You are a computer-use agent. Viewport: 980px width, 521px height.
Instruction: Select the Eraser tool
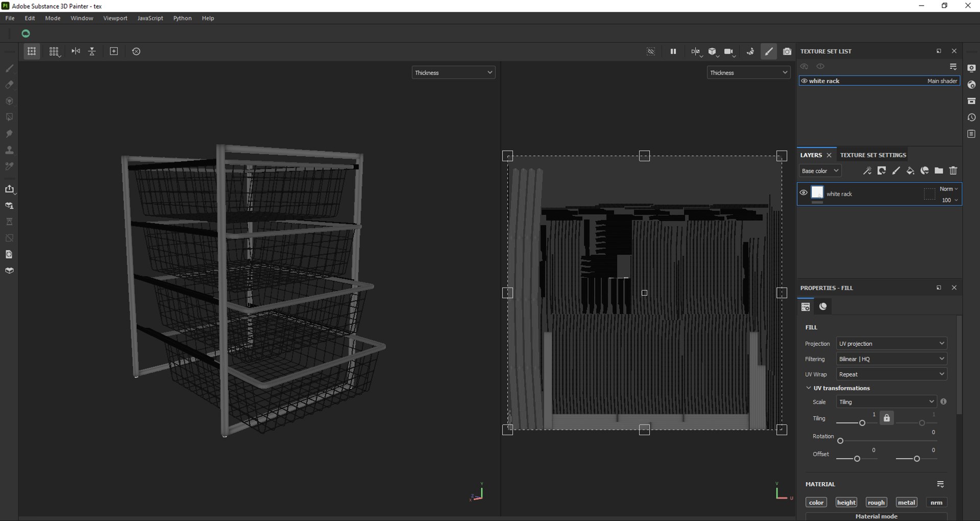tap(9, 84)
